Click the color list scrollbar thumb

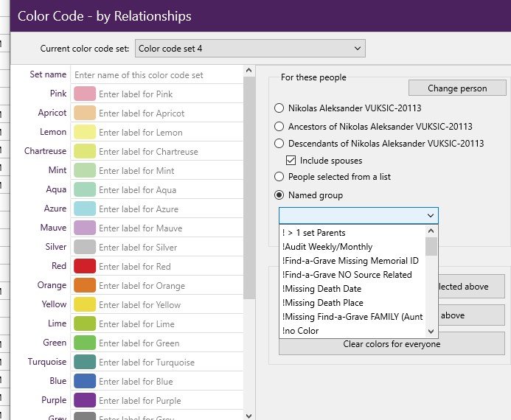(x=249, y=188)
